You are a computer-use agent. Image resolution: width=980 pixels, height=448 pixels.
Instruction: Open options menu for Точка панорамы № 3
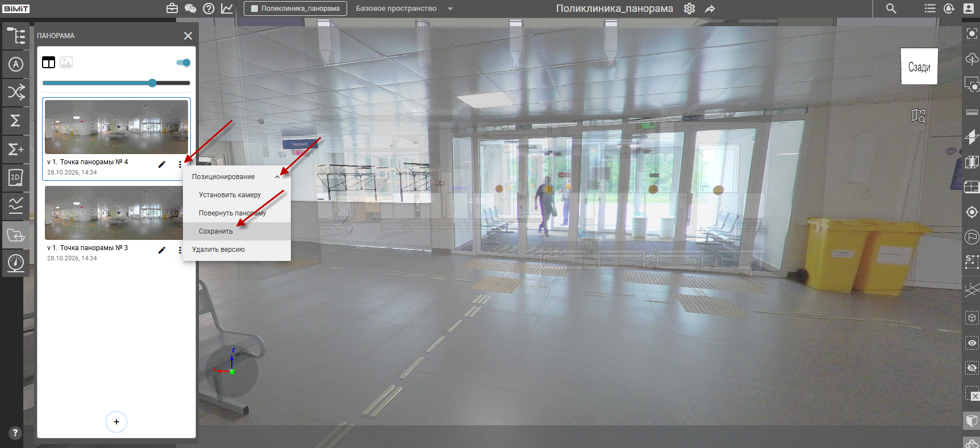180,250
